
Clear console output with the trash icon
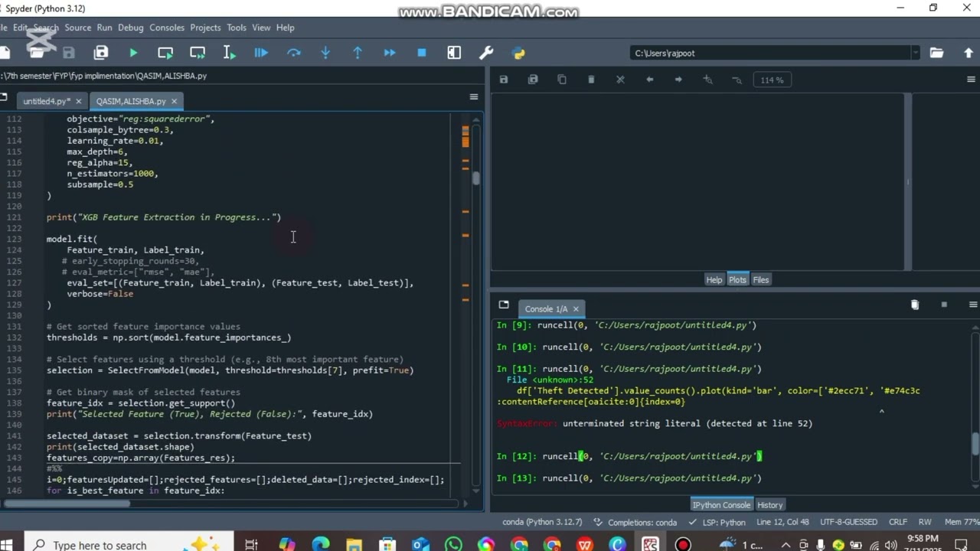click(914, 305)
